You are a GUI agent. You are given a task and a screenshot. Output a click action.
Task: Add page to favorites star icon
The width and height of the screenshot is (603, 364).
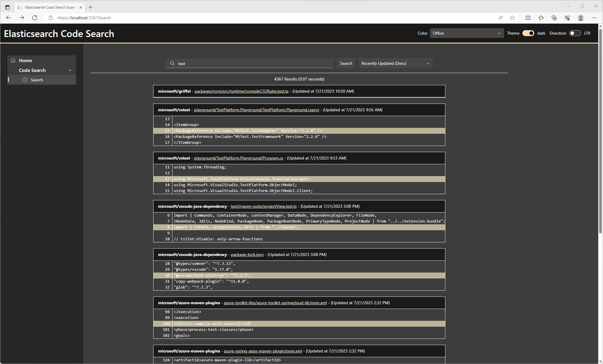[512, 18]
